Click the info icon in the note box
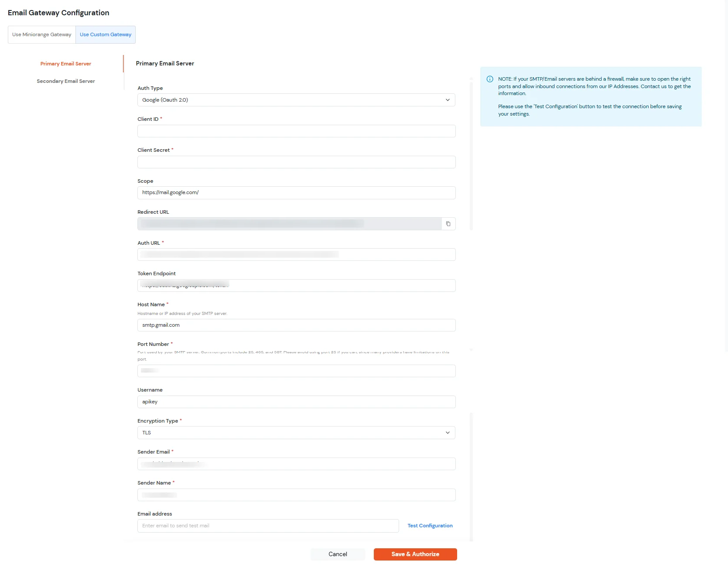The height and width of the screenshot is (564, 728). 490,79
